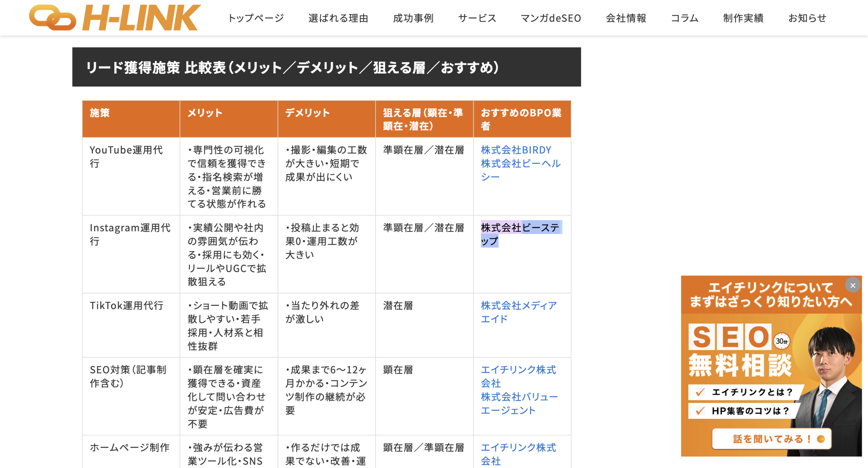
Task: Open お知らせ page
Action: (807, 18)
